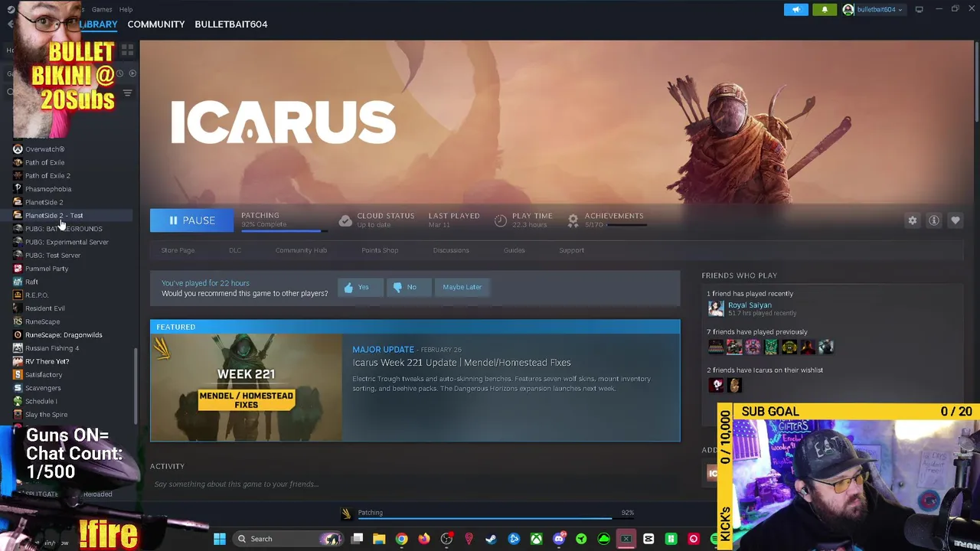Open the Icarus Store Page link

pyautogui.click(x=178, y=250)
